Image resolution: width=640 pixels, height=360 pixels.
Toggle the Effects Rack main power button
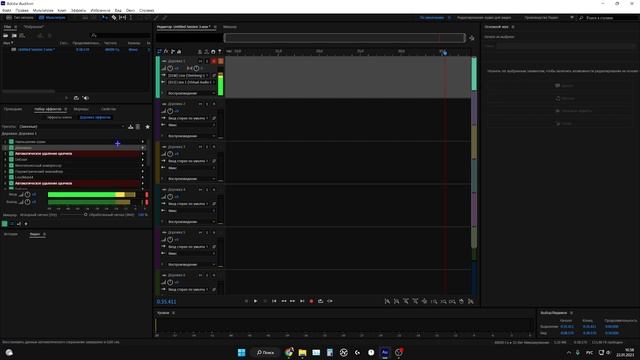coord(4,224)
